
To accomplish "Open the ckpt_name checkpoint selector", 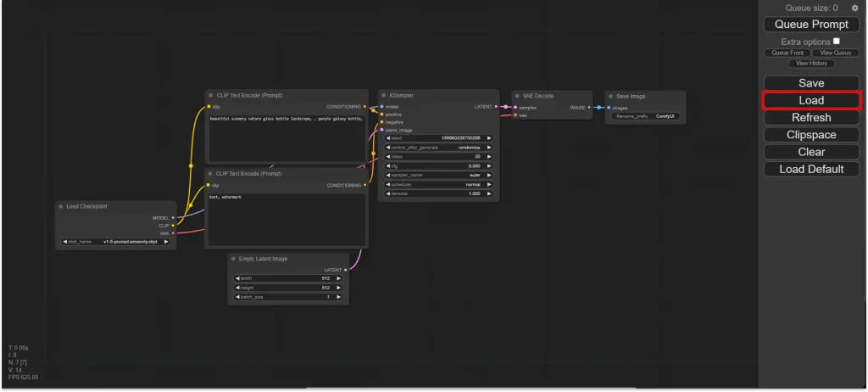I will [x=116, y=242].
